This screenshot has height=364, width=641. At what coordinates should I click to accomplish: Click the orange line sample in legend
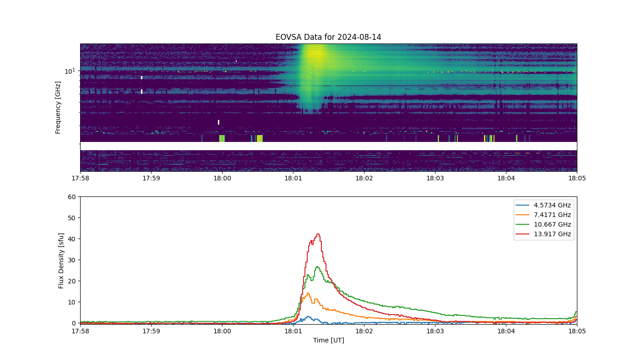(x=523, y=215)
